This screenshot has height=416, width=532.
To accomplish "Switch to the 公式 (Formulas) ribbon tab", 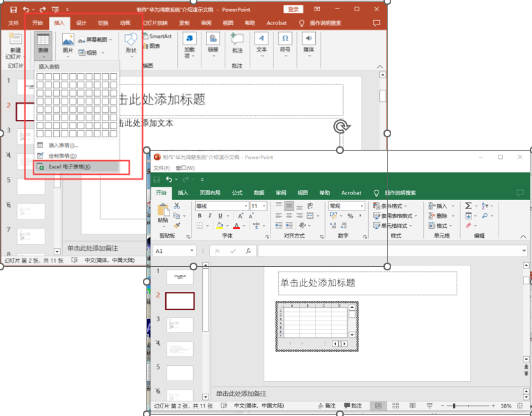I will [237, 193].
